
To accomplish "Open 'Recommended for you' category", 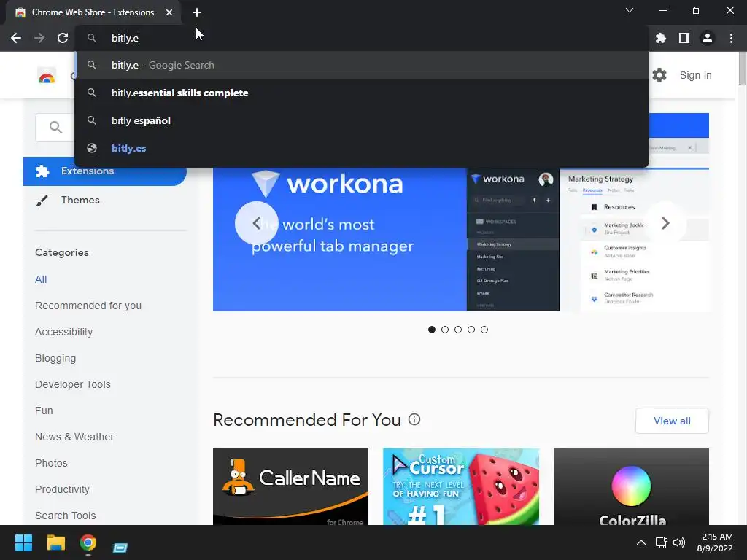I will tap(88, 306).
